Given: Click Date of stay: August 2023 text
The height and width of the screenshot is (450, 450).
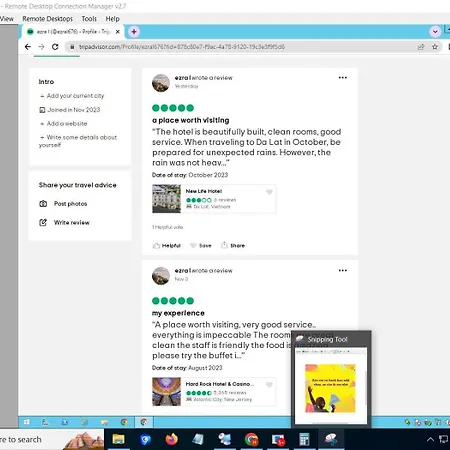Looking at the screenshot, I should click(187, 368).
